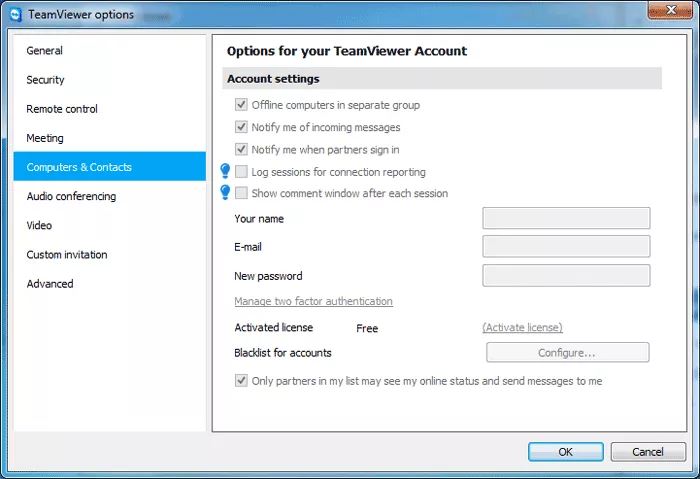Screen dimensions: 700x479
Task: Open Audio conferencing settings
Action: click(109, 196)
